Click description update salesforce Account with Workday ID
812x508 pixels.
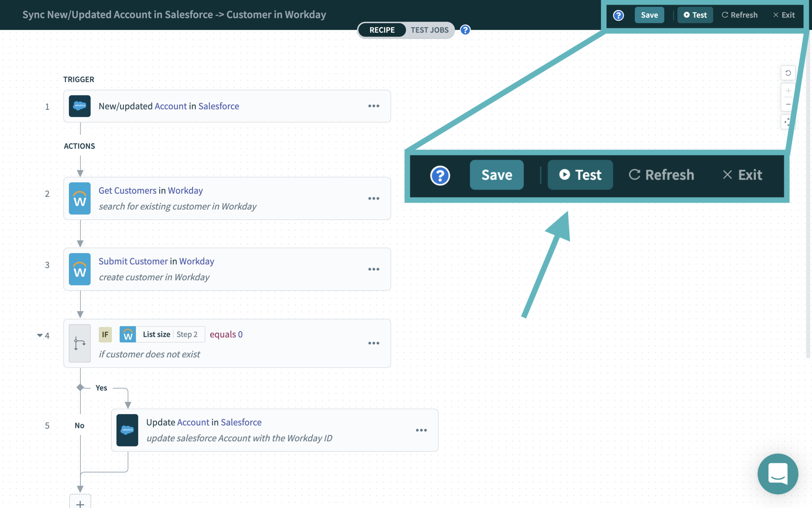[239, 438]
